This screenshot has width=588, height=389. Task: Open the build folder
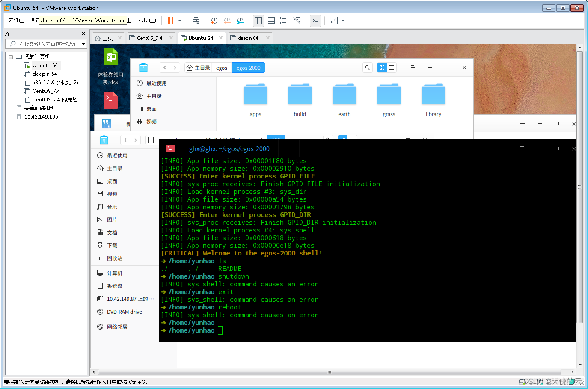[300, 100]
